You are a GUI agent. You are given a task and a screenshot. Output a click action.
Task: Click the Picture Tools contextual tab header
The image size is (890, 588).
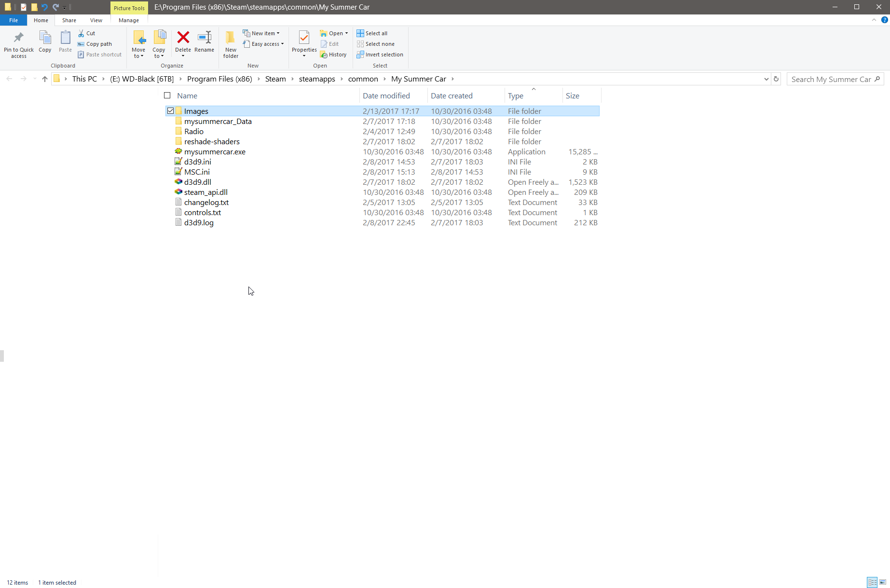coord(129,8)
